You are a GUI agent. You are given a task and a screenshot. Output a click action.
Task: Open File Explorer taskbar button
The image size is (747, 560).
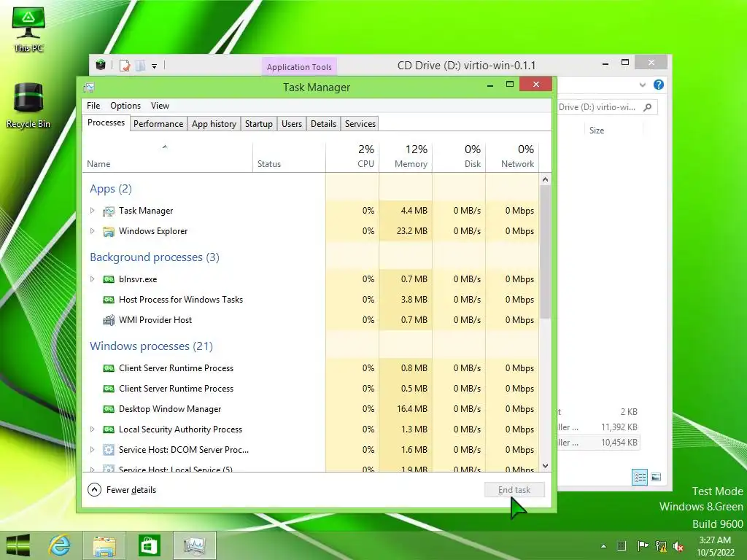coord(104,545)
